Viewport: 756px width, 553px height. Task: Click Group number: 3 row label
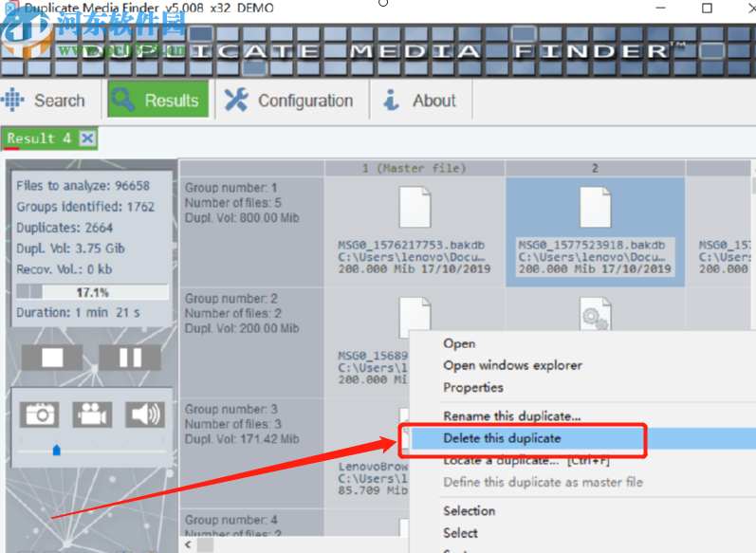(230, 410)
